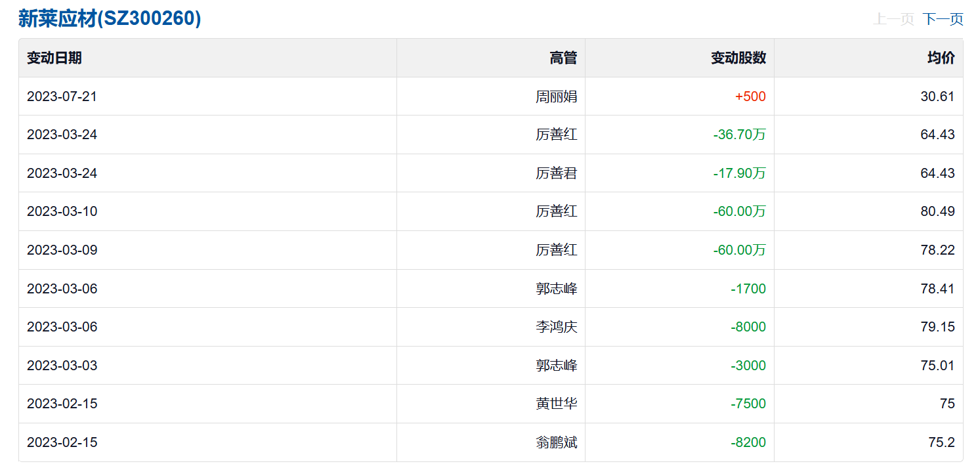This screenshot has width=980, height=468.
Task: Click executive name 李鸿庆
Action: (x=556, y=327)
